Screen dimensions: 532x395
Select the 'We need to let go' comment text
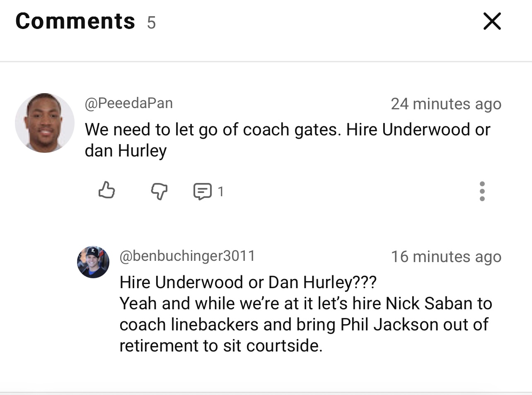tap(287, 130)
